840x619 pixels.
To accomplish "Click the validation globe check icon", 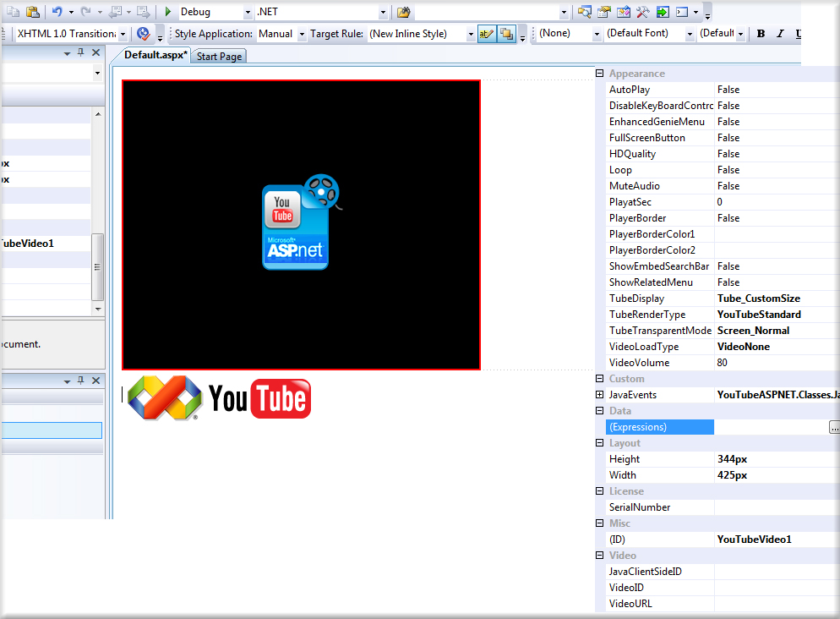I will 143,34.
